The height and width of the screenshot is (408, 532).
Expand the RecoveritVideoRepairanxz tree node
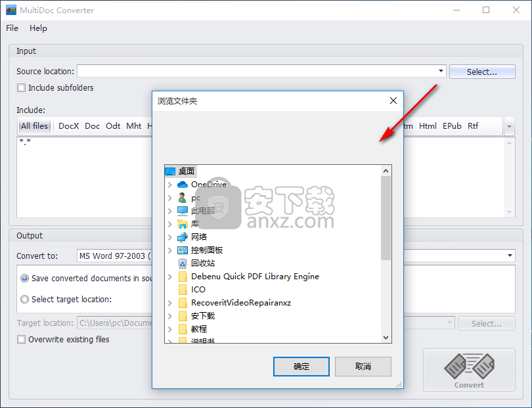click(x=170, y=303)
